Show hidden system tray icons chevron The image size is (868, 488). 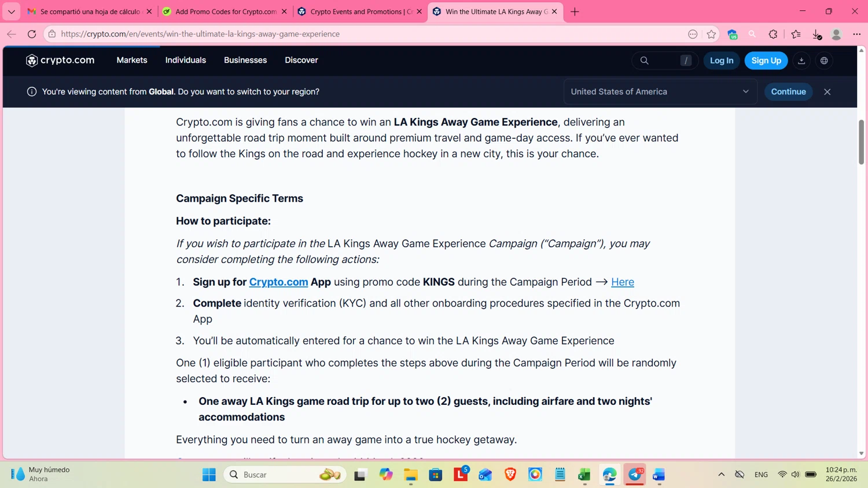pyautogui.click(x=721, y=475)
